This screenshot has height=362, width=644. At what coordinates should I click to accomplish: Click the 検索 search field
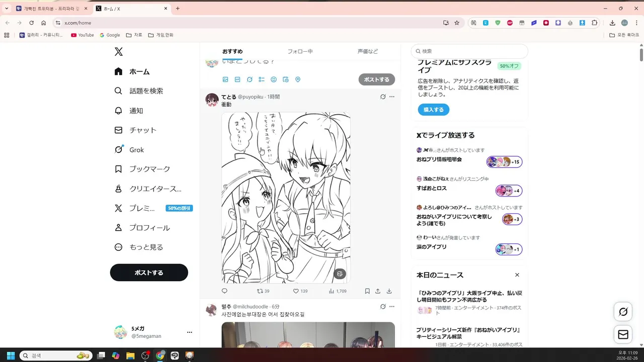[x=469, y=51]
